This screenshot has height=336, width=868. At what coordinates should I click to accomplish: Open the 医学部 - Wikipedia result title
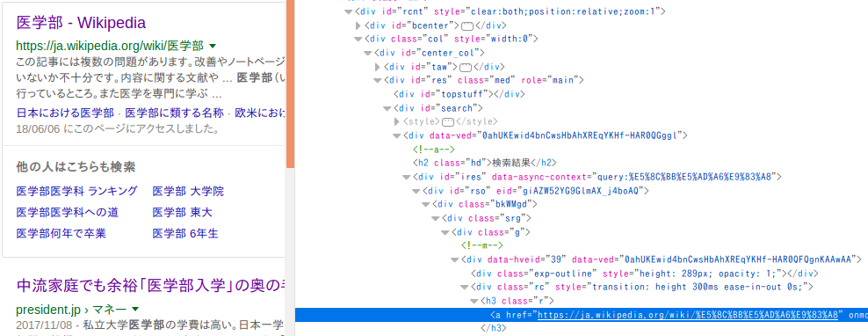point(81,23)
